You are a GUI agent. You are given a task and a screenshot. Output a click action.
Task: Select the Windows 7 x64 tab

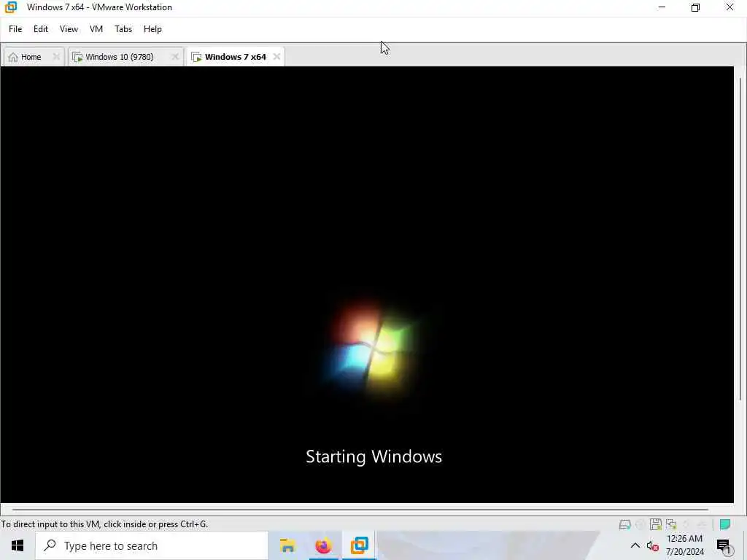coord(236,57)
